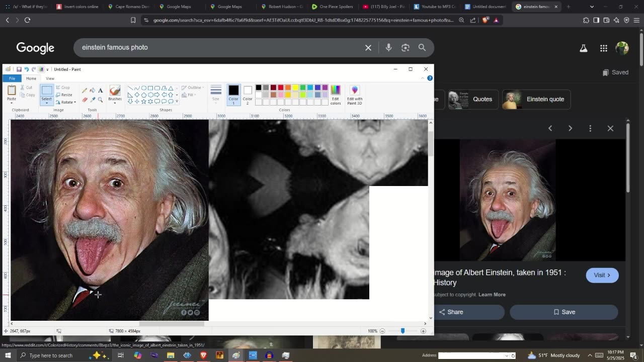Open Edit with Paint 3D

(354, 95)
